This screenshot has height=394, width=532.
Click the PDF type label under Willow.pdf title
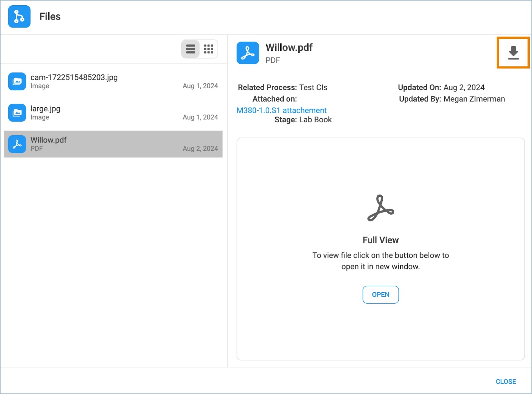273,60
